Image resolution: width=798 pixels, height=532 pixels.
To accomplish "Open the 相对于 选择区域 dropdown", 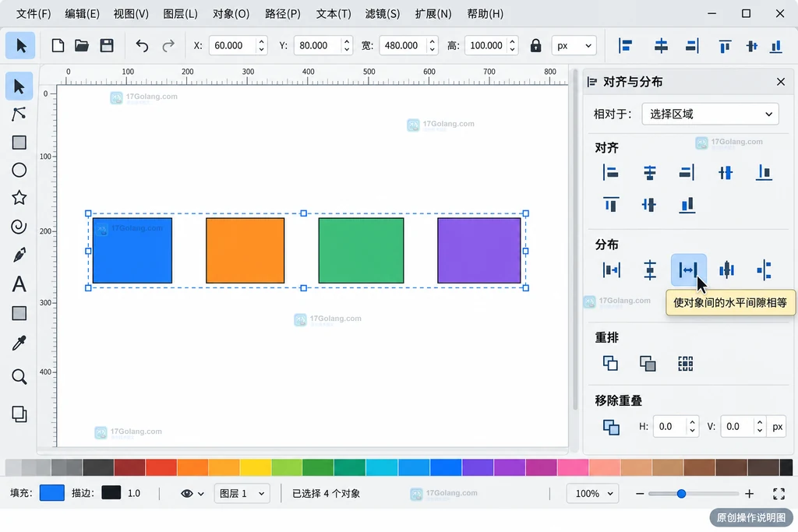I will click(x=710, y=114).
